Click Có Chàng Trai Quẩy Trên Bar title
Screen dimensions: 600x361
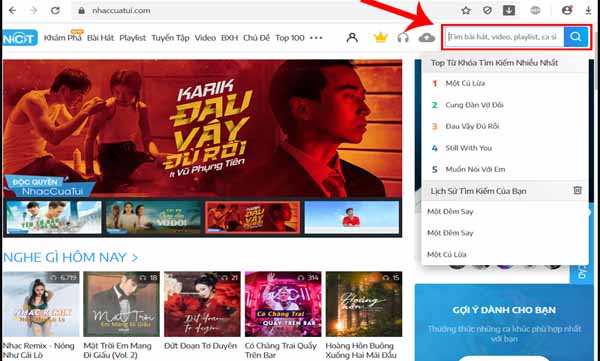coord(281,350)
